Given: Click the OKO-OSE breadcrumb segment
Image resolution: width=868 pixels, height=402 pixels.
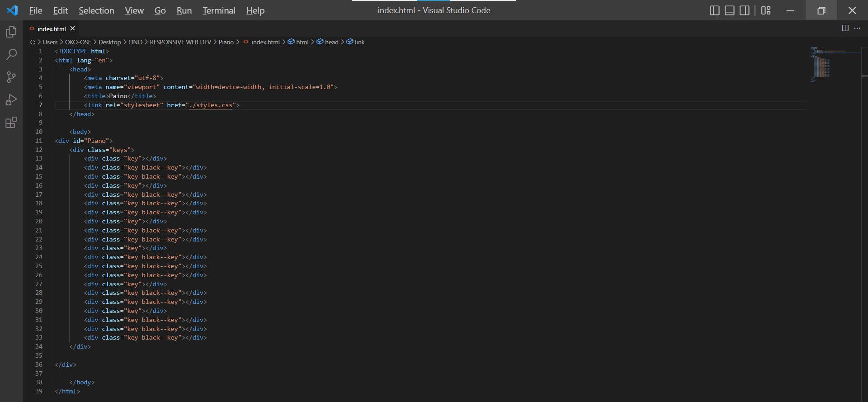Looking at the screenshot, I should (x=78, y=42).
